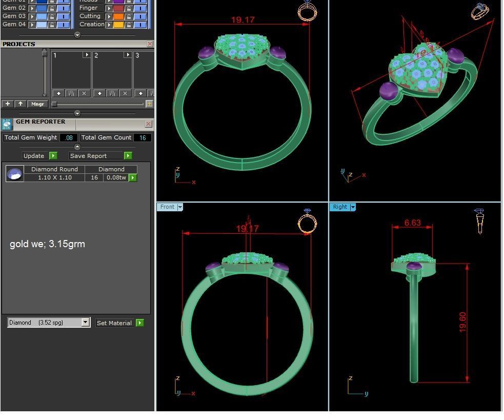Pick the Cutting orange color swatch
Screen dimensions: 504x420
118,16
